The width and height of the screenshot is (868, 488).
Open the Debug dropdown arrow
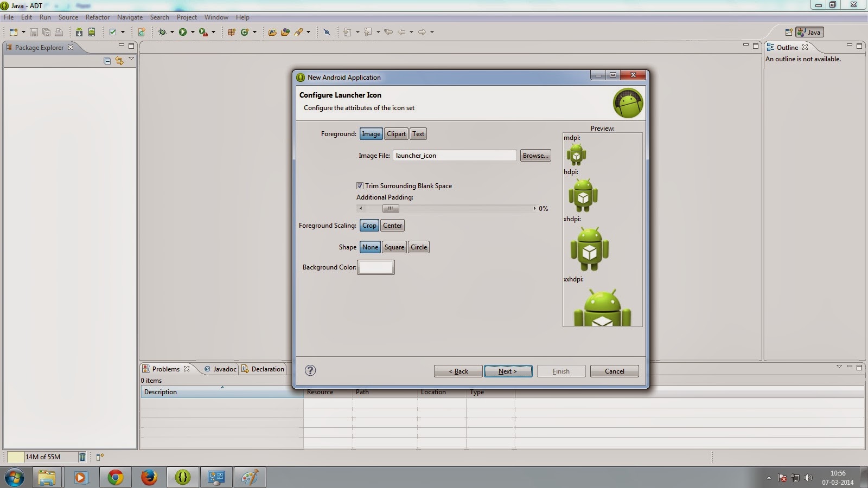coord(172,32)
